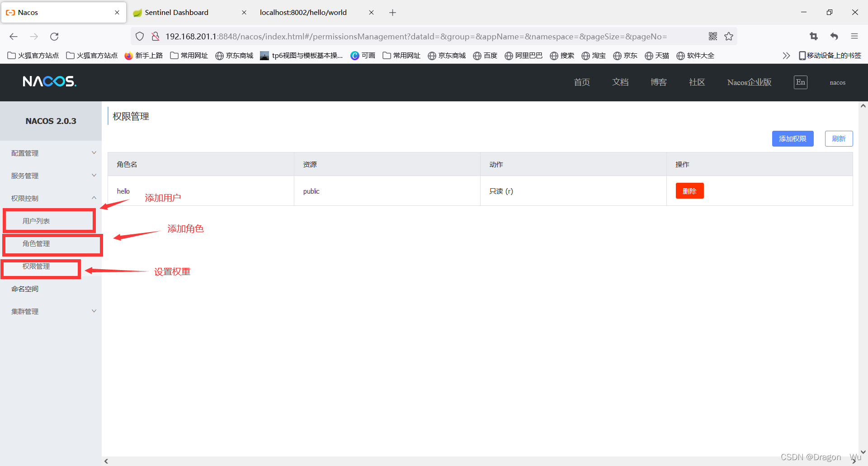Viewport: 868px width, 466px height.
Task: Click the undo arrow toolbar icon
Action: [x=834, y=37]
